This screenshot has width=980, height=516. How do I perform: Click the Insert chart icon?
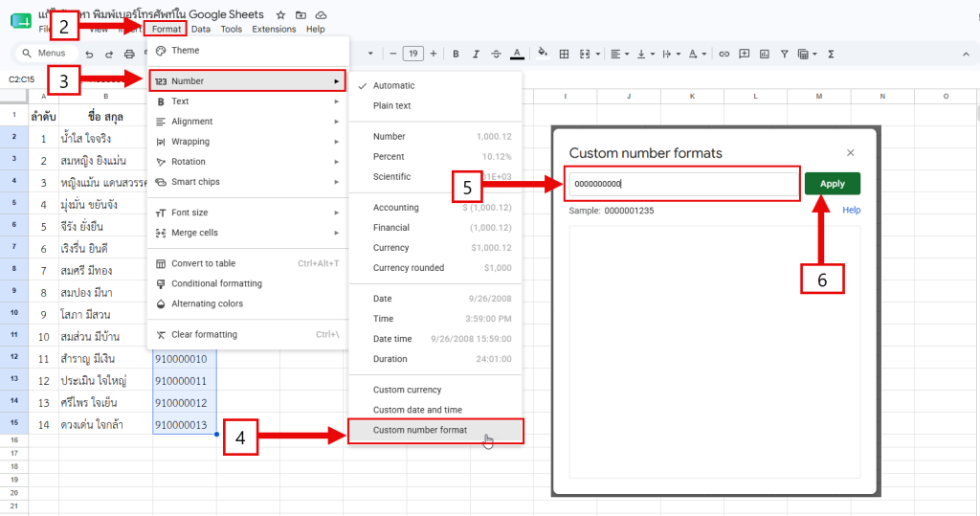point(765,55)
